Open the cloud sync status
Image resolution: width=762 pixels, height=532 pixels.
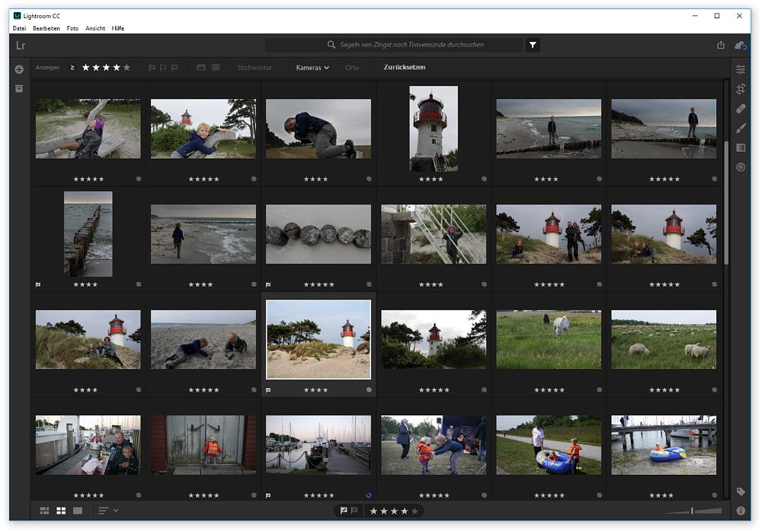coord(740,46)
